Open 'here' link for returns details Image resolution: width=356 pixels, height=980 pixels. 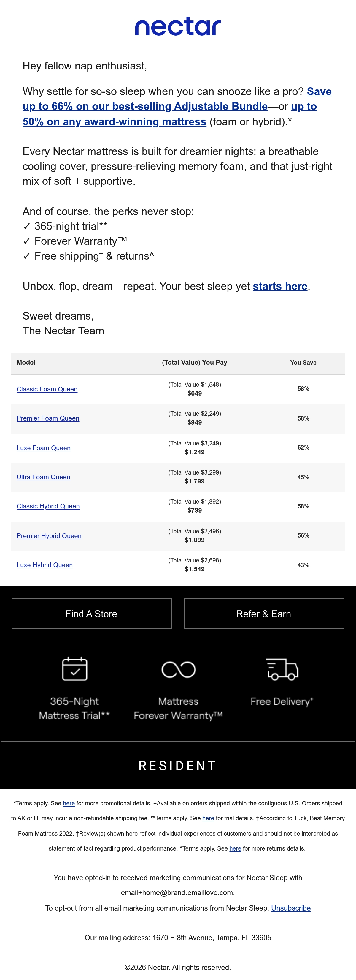[x=235, y=848]
